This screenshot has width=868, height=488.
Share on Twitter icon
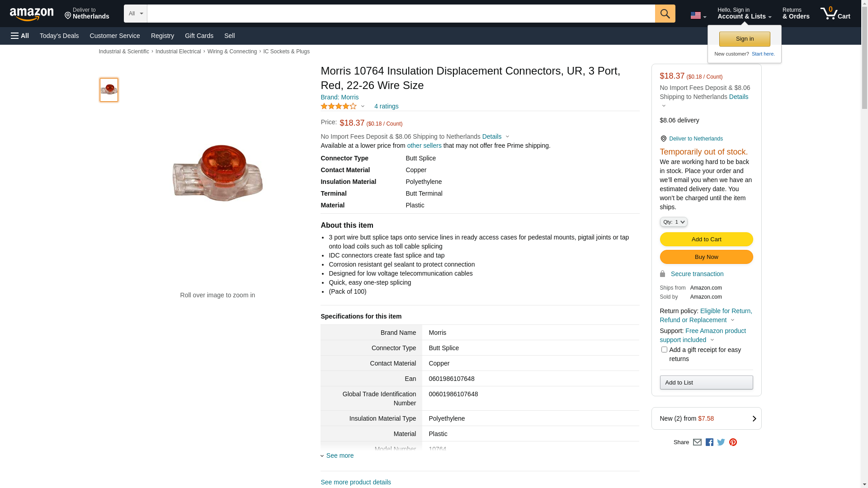[x=721, y=442]
